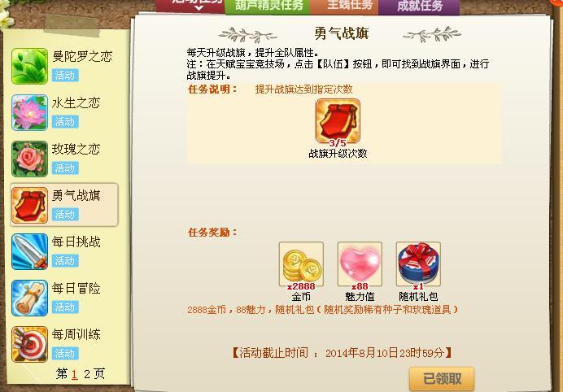Select the 每日挑战 sword icon
The width and height of the screenshot is (563, 392).
coord(29,251)
